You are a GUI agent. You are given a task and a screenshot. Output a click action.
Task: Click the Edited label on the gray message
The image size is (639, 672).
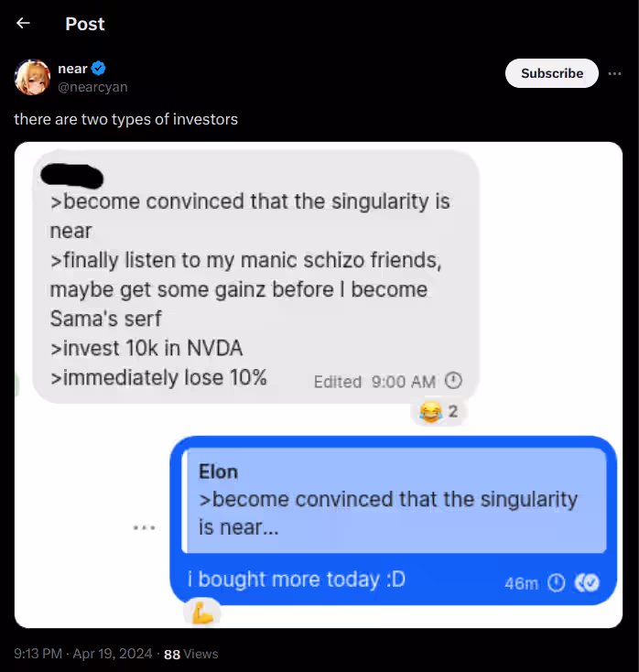click(x=338, y=382)
